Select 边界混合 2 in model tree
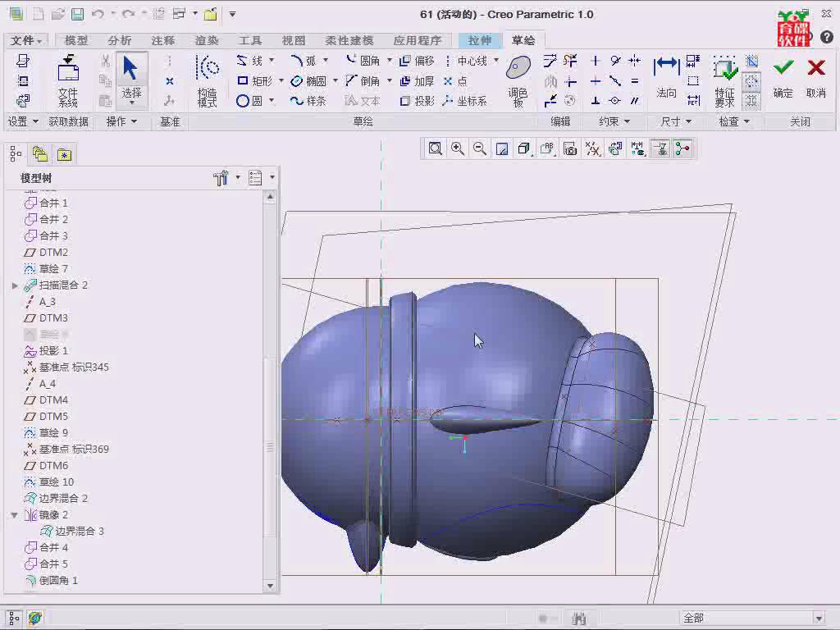The width and height of the screenshot is (840, 630). pyautogui.click(x=56, y=498)
